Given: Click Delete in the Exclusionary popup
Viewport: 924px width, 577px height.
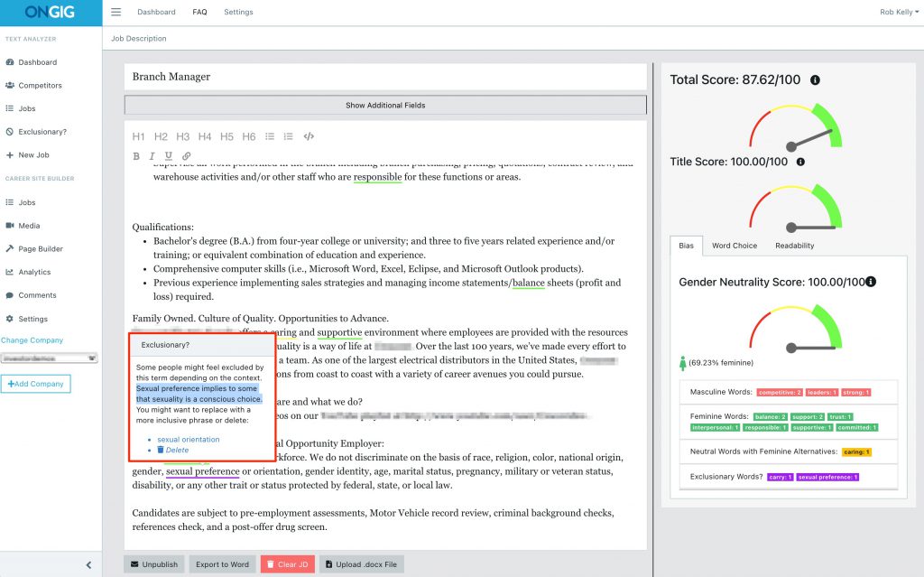Looking at the screenshot, I should [x=172, y=451].
